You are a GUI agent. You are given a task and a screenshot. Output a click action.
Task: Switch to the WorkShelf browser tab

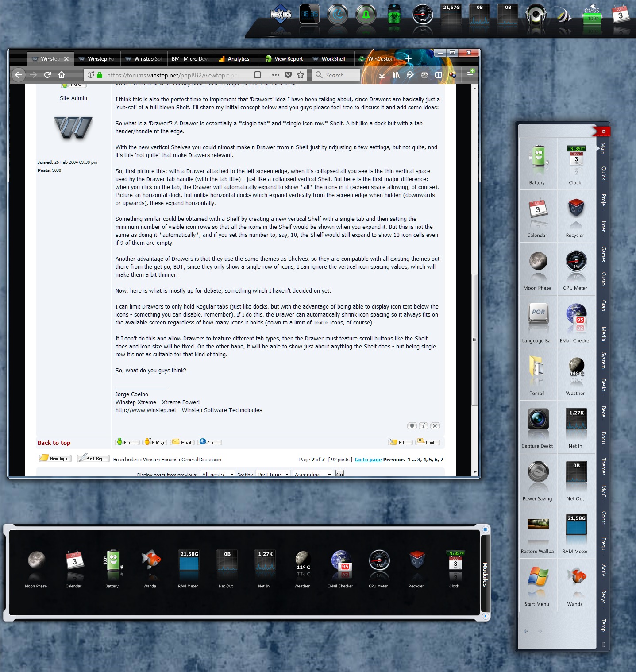[x=331, y=59]
